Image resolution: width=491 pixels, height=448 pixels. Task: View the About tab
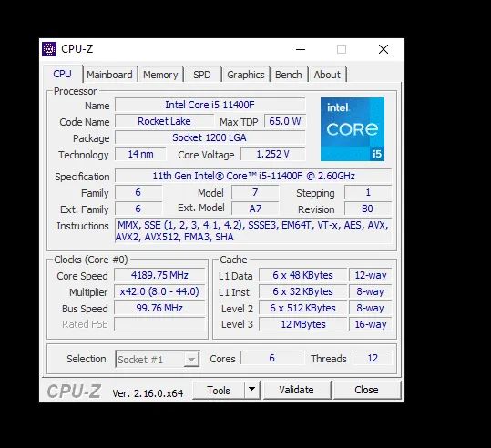327,75
